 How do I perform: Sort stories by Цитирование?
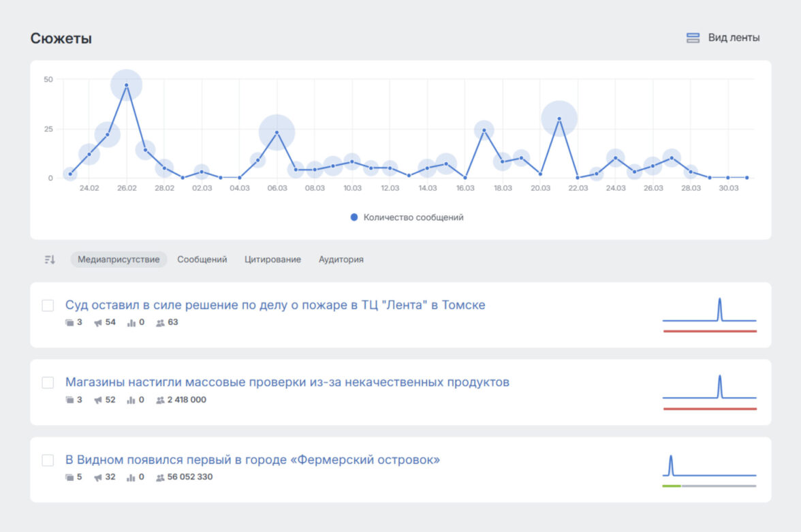tap(272, 260)
